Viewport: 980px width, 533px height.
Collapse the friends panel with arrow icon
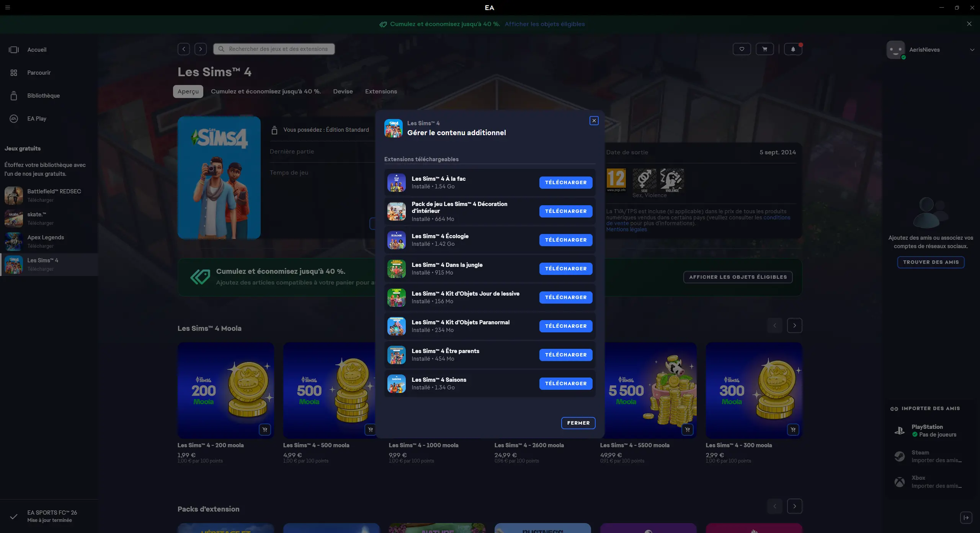click(x=966, y=518)
